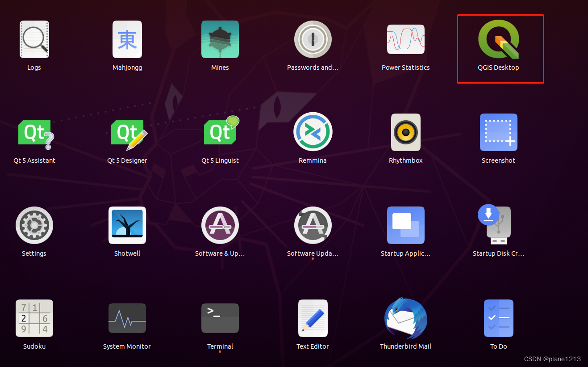588x367 pixels.
Task: Open Passwords and Keys
Action: tap(313, 39)
